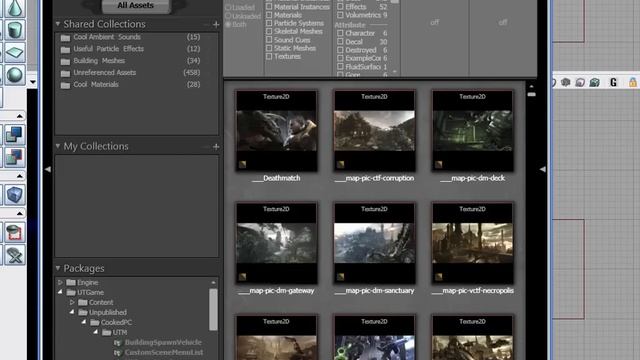Collapse the CookedPC folder
Image resolution: width=640 pixels, height=360 pixels.
pos(84,322)
